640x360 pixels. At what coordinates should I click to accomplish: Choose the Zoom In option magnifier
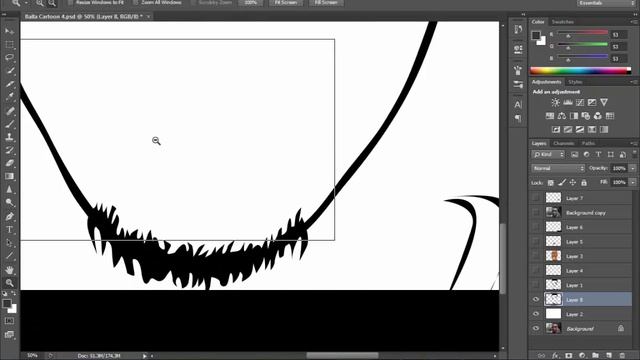pyautogui.click(x=40, y=3)
